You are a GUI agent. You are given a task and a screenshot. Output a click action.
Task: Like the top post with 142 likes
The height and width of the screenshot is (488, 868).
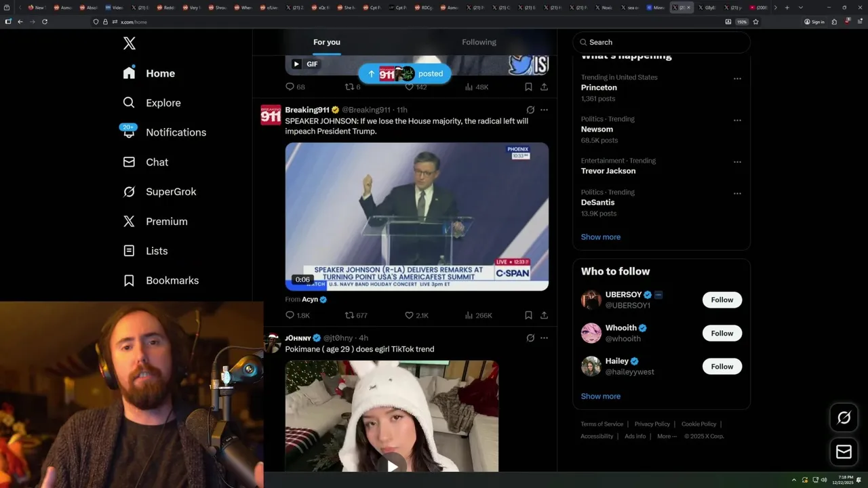point(416,87)
